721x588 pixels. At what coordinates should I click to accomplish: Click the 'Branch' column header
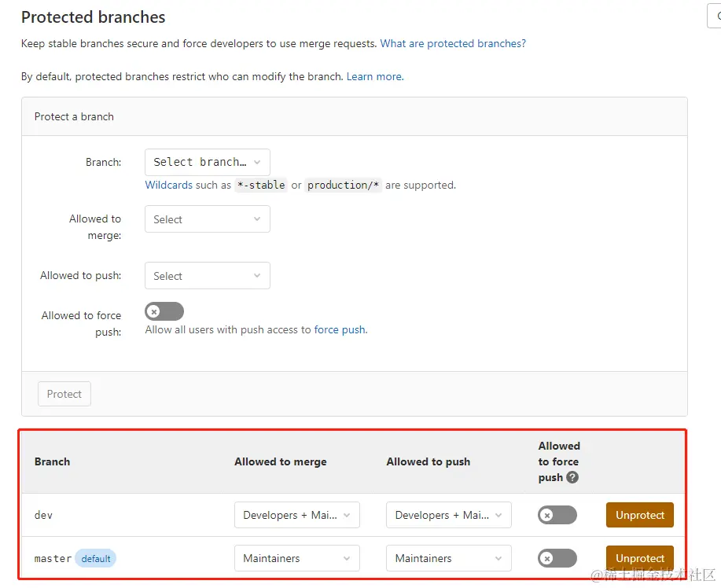tap(53, 461)
